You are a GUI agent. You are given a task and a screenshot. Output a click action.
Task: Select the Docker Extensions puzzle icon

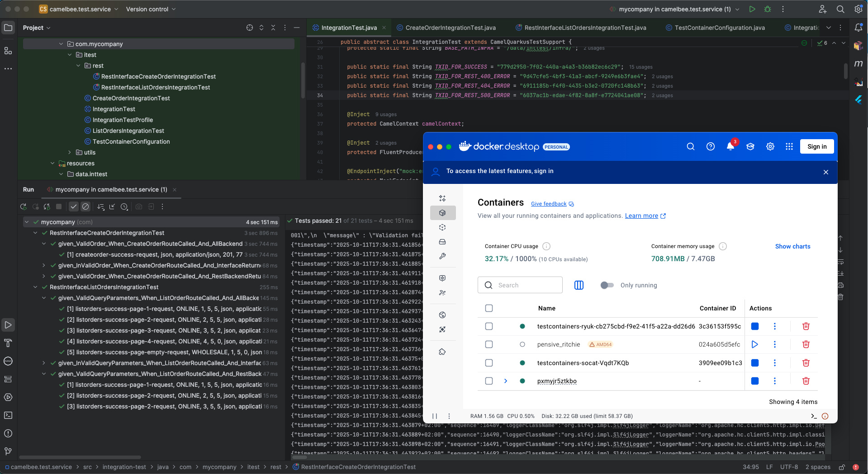442,351
